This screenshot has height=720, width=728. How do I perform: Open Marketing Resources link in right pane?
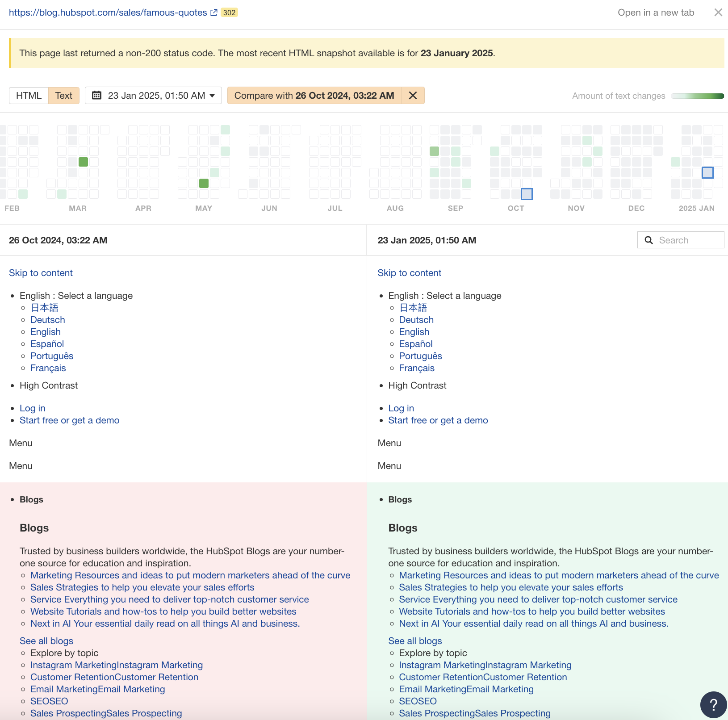pos(559,575)
